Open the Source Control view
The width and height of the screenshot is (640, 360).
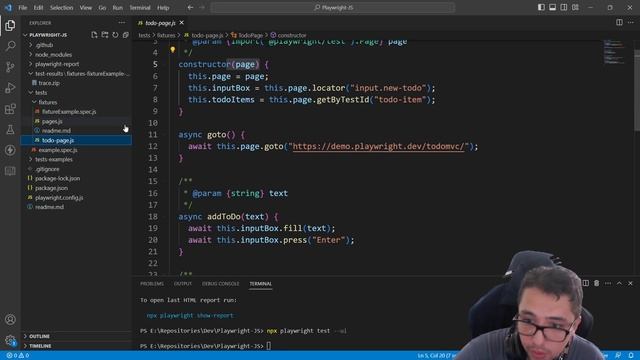tap(10, 67)
